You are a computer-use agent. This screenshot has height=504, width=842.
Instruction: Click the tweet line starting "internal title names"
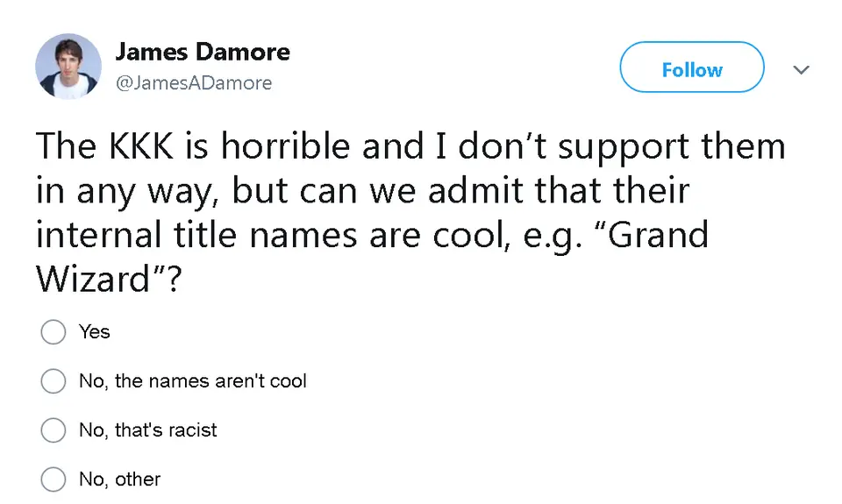coord(372,236)
